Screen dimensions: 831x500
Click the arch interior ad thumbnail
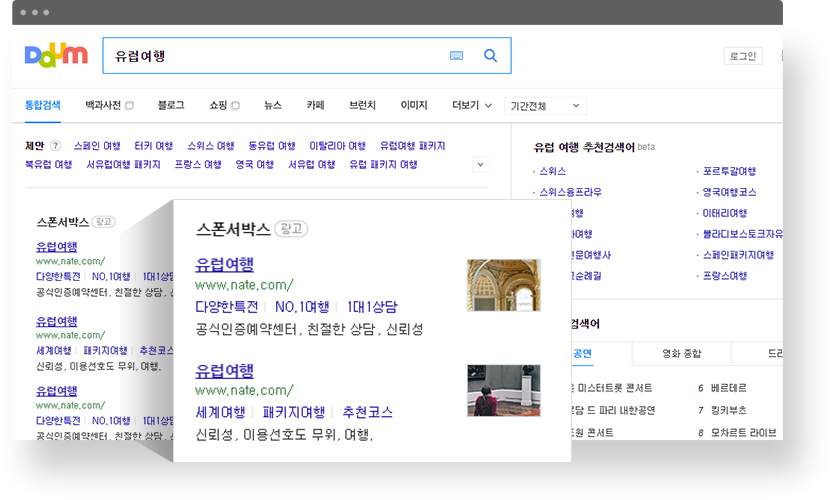coord(503,285)
